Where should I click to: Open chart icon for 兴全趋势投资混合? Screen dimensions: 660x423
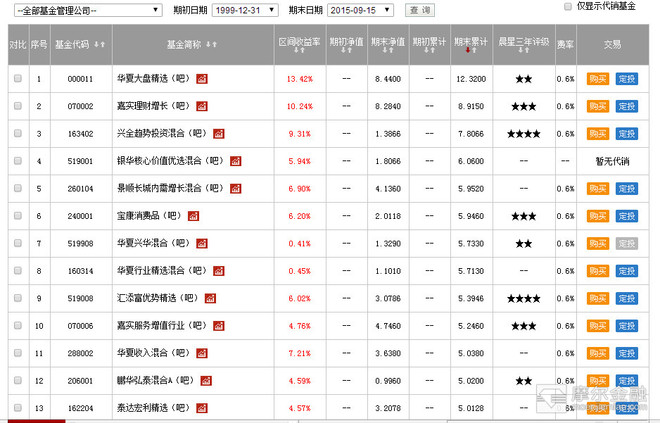coord(219,133)
